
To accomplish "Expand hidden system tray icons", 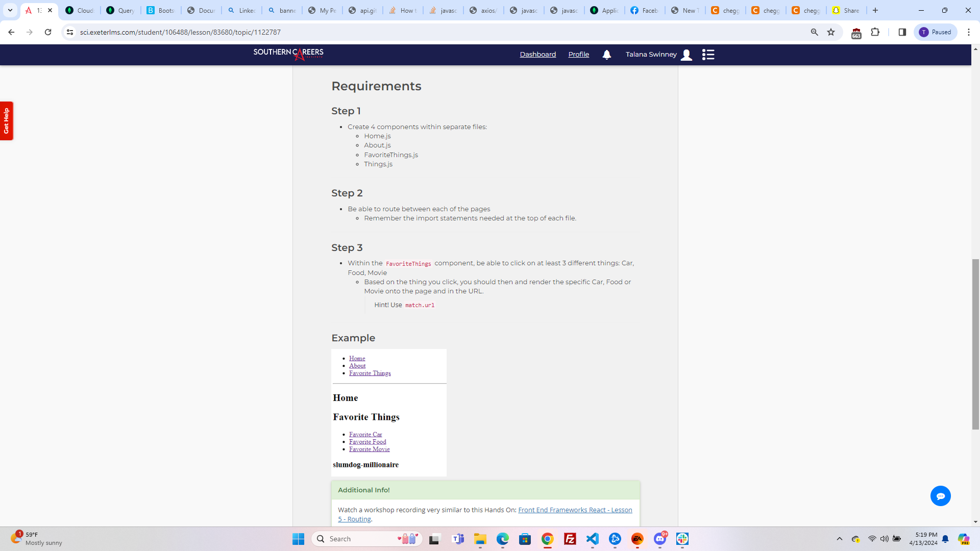I will click(x=839, y=539).
